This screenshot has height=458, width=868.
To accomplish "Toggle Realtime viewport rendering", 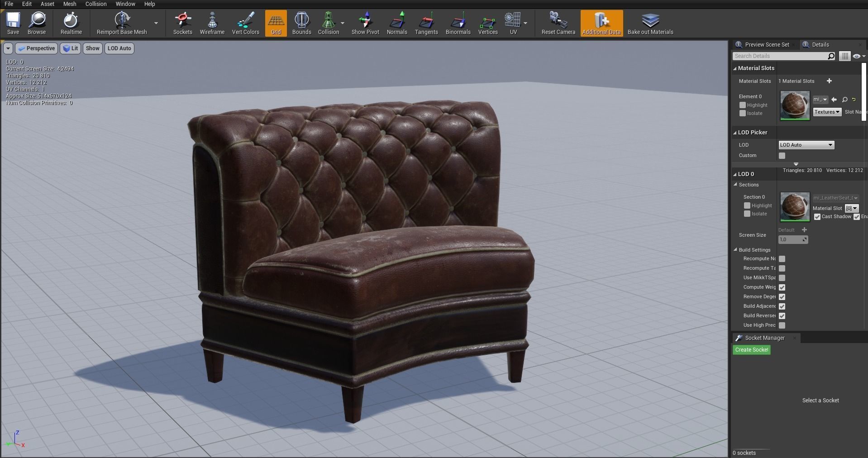I will click(71, 23).
